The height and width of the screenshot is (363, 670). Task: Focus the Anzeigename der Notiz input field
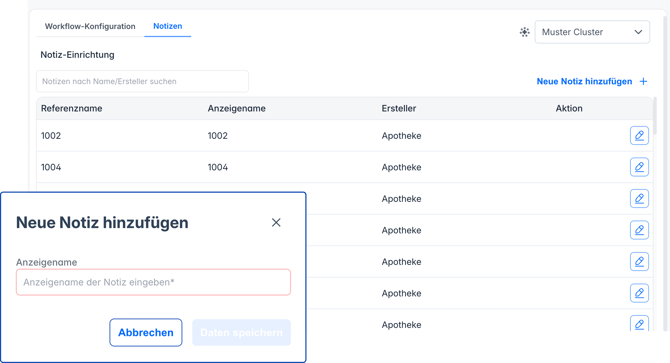point(153,282)
